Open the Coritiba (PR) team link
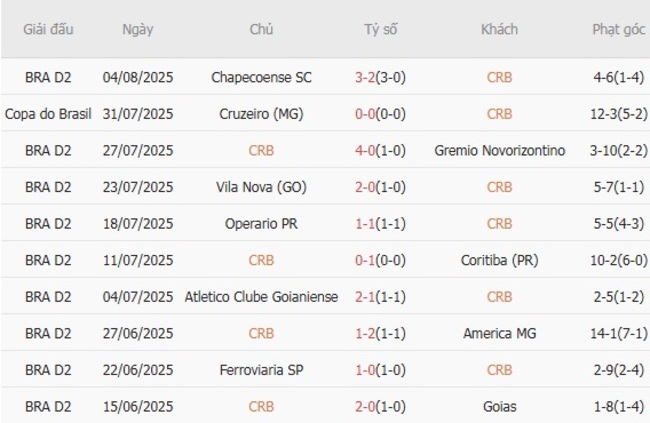 499,260
